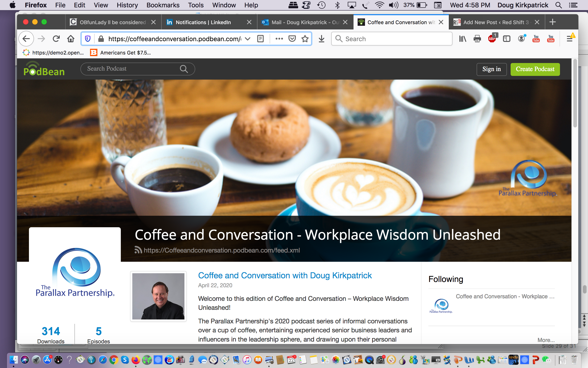Open the Doug Kirkpatrick user menu

(523, 5)
